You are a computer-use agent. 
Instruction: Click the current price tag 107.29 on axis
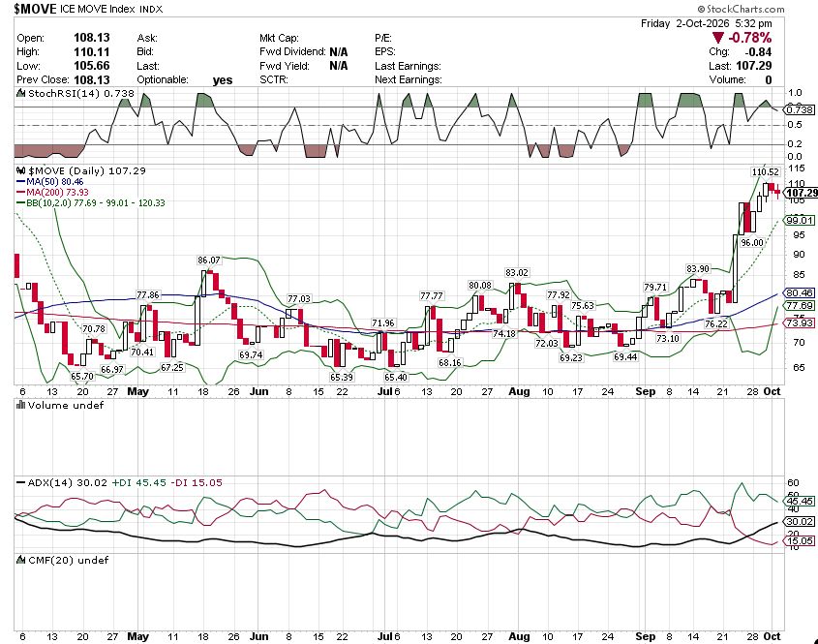pyautogui.click(x=802, y=193)
